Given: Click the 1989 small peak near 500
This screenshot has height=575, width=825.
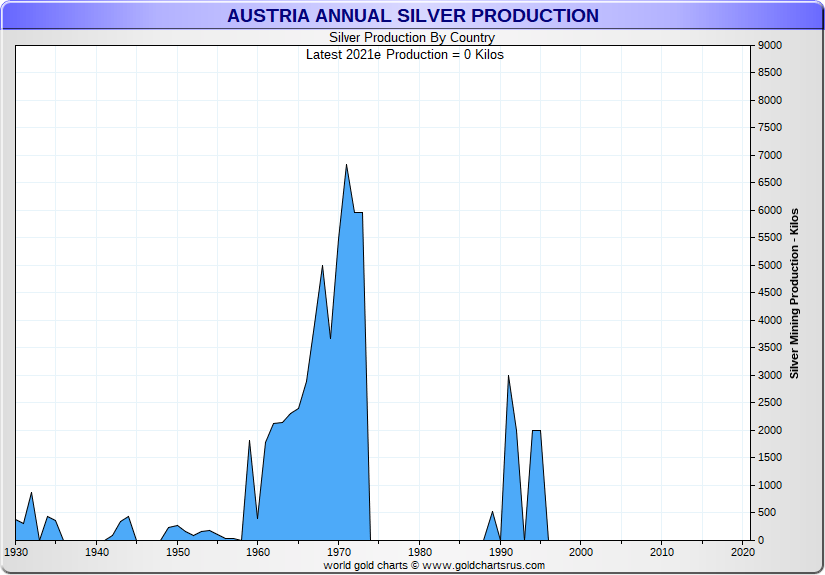Looking at the screenshot, I should point(492,511).
